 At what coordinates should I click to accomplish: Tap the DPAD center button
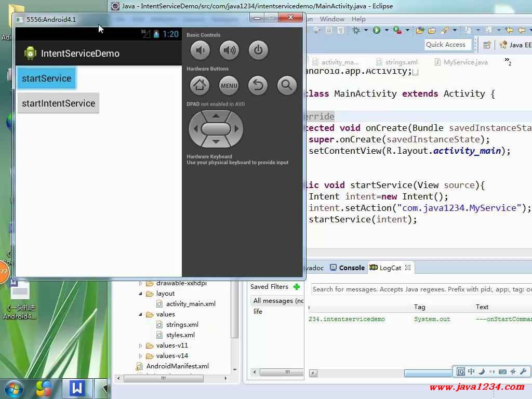[216, 129]
